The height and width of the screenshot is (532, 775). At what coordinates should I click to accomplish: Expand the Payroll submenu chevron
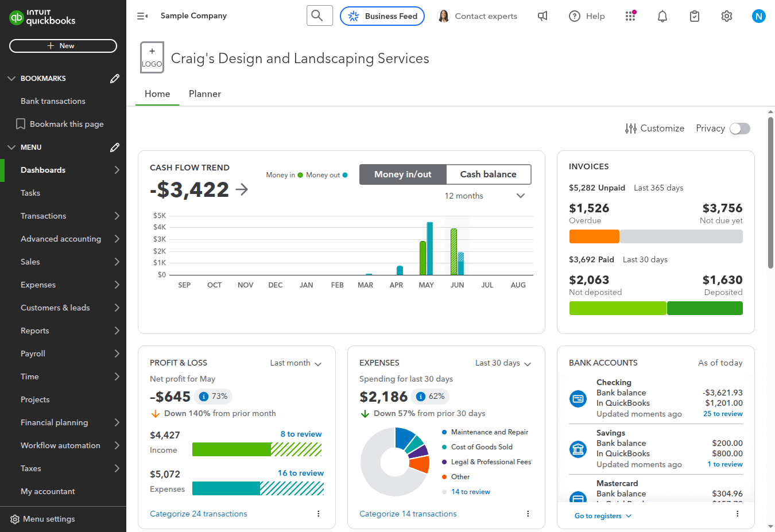(117, 354)
